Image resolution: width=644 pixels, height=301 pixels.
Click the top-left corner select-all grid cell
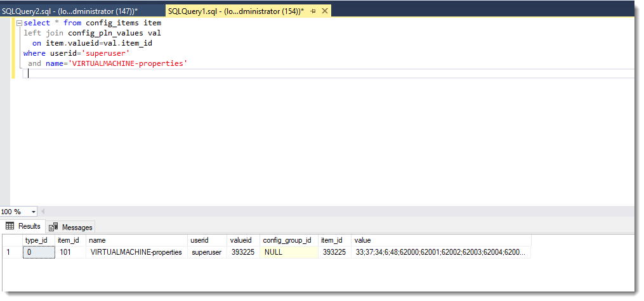click(12, 240)
